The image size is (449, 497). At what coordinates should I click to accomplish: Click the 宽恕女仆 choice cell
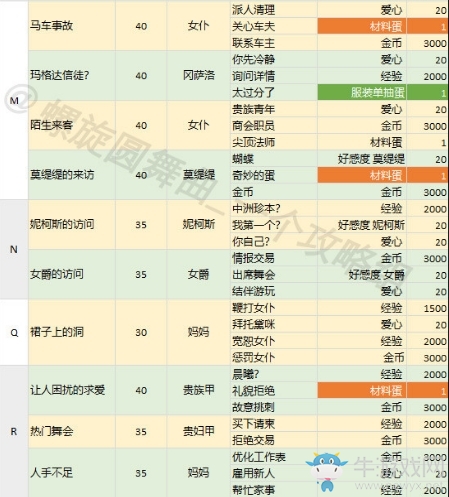(x=274, y=341)
